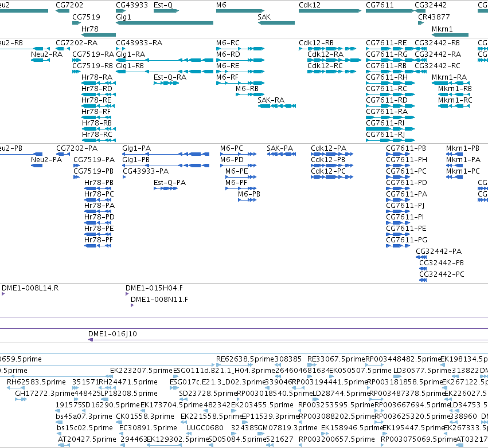Image resolution: width=488 pixels, height=448 pixels.
Task: Select the Glg1 gene label
Action: pyautogui.click(x=123, y=17)
